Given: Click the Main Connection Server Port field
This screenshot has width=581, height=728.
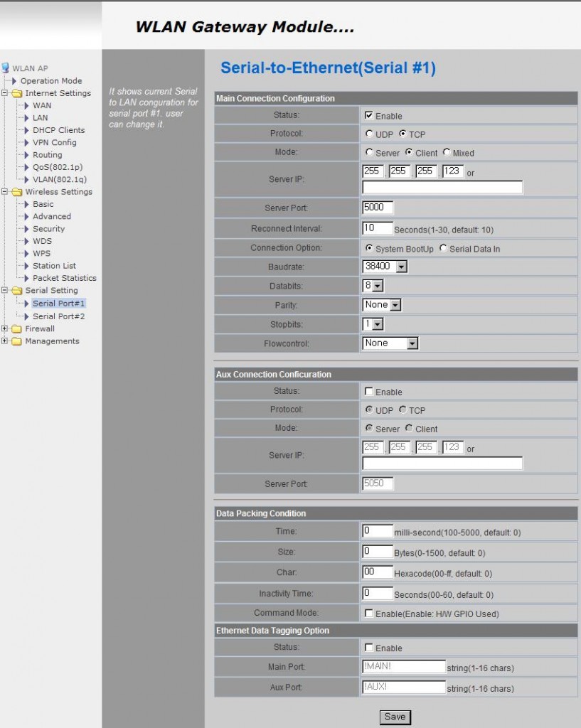Looking at the screenshot, I should (378, 208).
